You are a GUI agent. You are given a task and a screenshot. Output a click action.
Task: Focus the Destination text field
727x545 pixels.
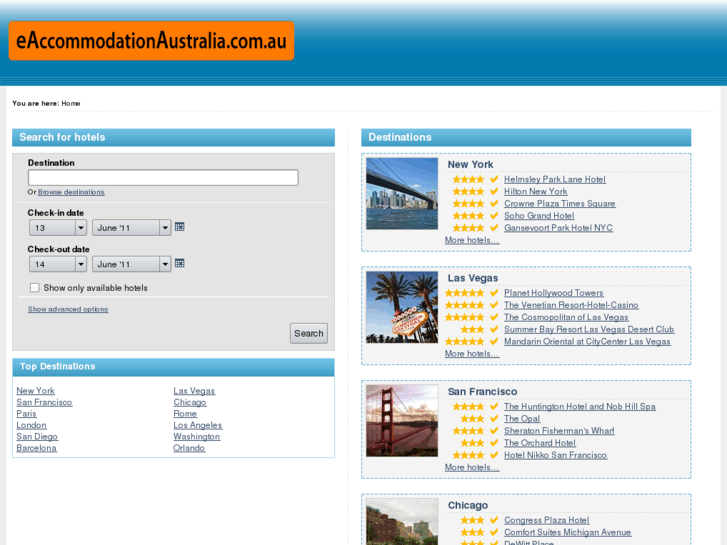pos(163,178)
